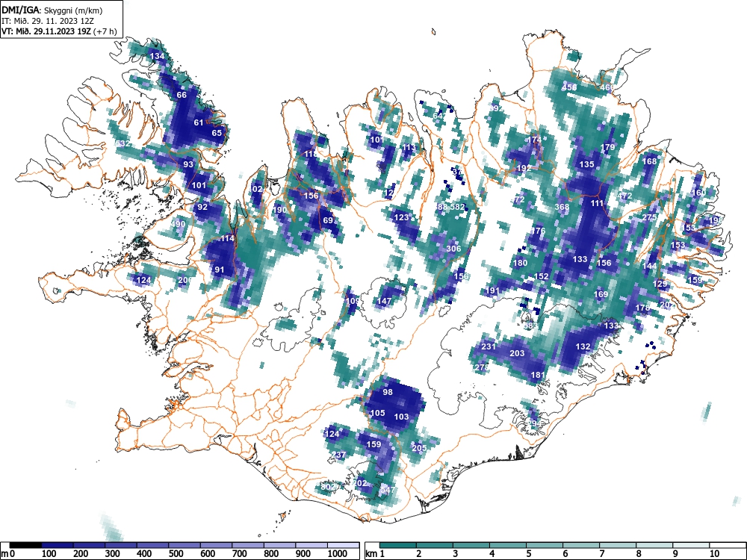Click the visibility value 123

coord(401,217)
